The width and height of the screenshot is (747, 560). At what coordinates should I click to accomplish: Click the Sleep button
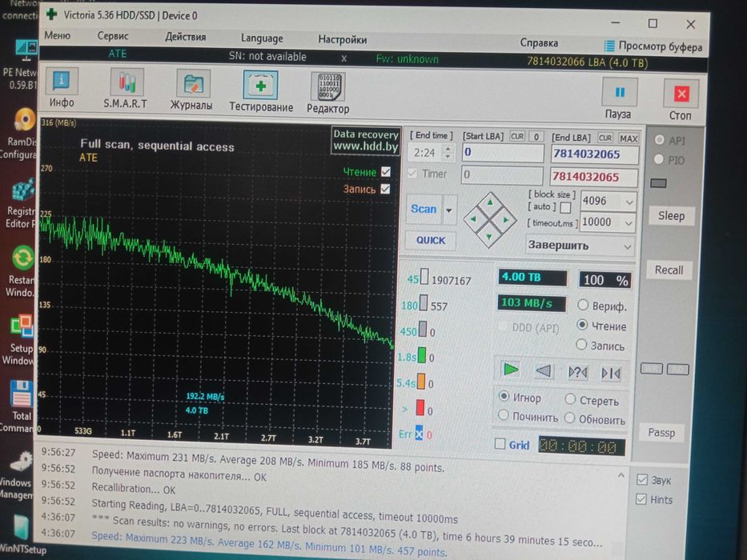tap(671, 216)
